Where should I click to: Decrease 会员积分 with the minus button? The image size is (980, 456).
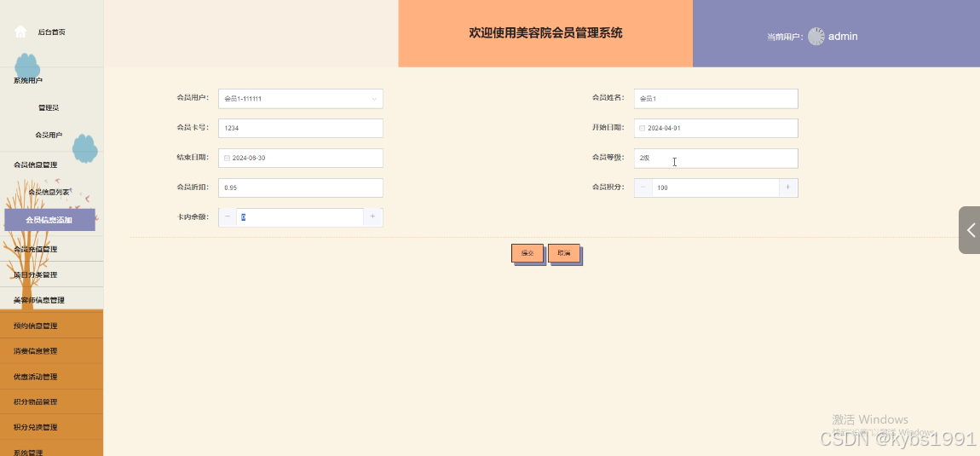(x=643, y=188)
